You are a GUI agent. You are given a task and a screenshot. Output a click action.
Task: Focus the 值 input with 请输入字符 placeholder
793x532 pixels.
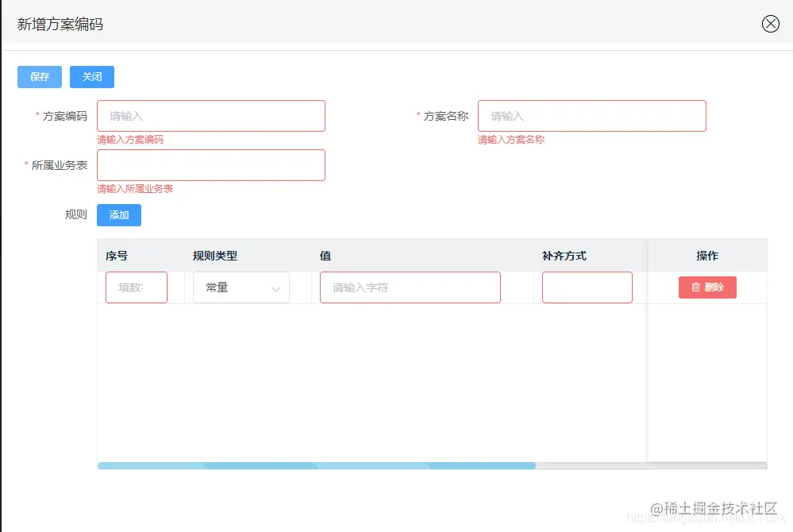(x=410, y=287)
